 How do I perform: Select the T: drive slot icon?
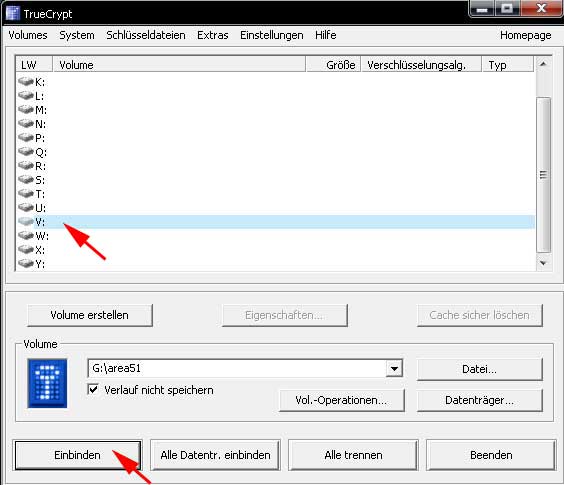pos(26,194)
